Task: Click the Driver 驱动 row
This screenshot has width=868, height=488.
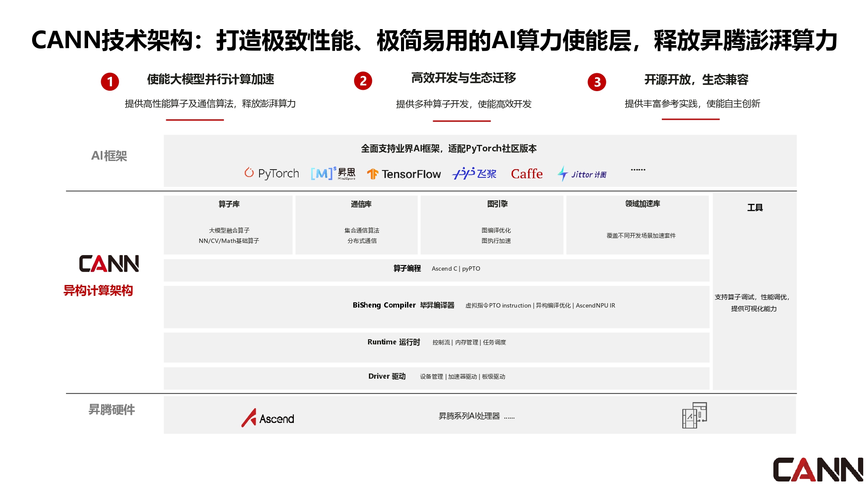Action: pos(436,377)
